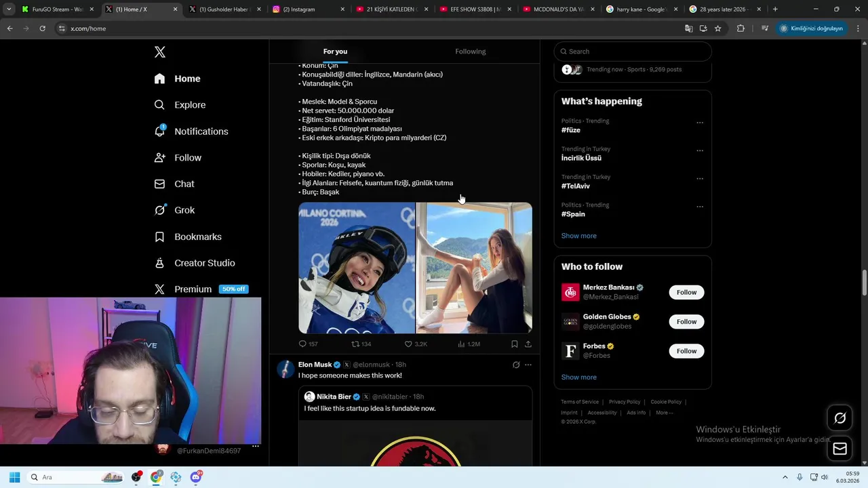This screenshot has width=868, height=488.
Task: Bookmark the olympic model post
Action: click(x=515, y=344)
